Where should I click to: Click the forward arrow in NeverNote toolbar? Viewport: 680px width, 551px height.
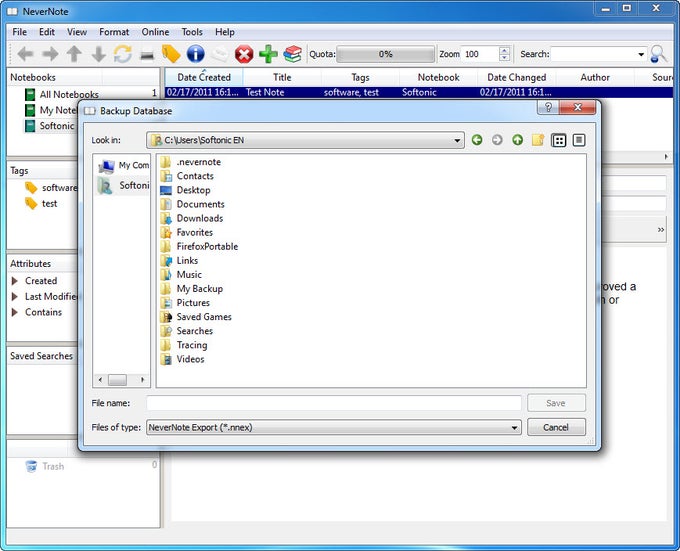point(50,54)
